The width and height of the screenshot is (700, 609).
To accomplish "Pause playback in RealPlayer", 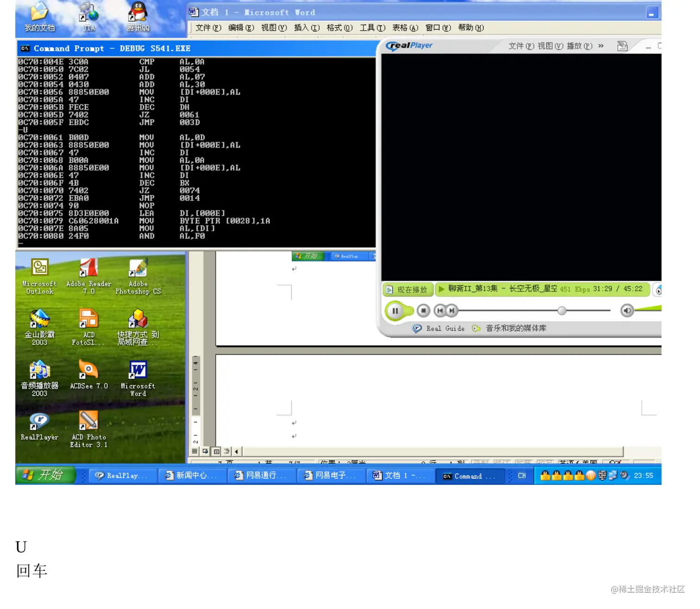I will (395, 311).
